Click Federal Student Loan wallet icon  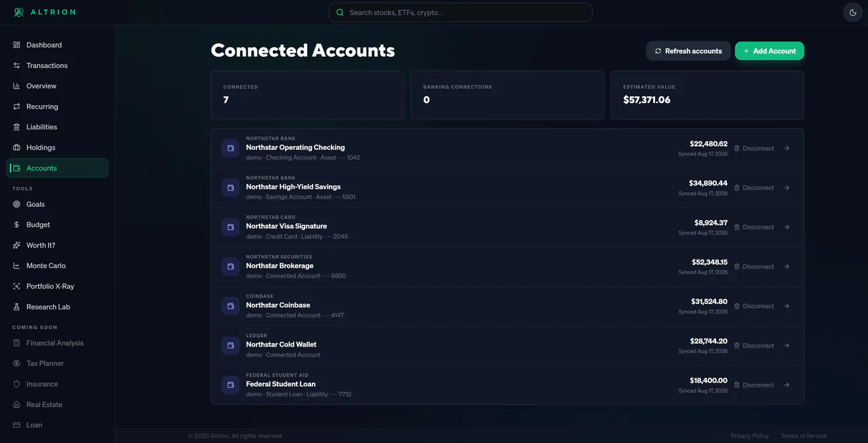click(231, 385)
